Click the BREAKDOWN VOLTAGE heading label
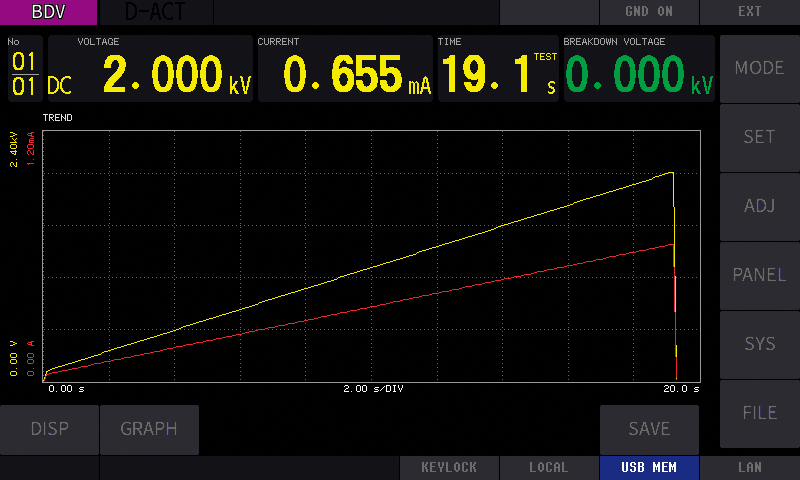The height and width of the screenshot is (480, 800). coord(614,42)
